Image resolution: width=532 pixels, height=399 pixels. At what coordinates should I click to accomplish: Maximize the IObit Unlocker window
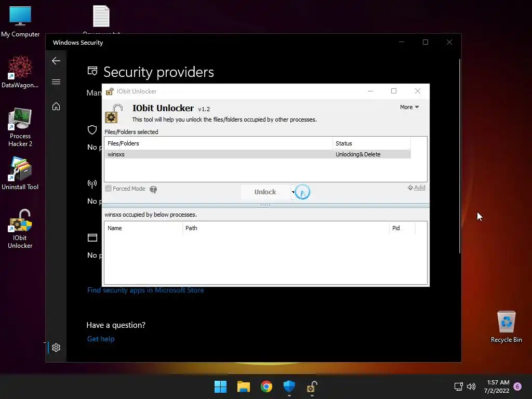[394, 91]
